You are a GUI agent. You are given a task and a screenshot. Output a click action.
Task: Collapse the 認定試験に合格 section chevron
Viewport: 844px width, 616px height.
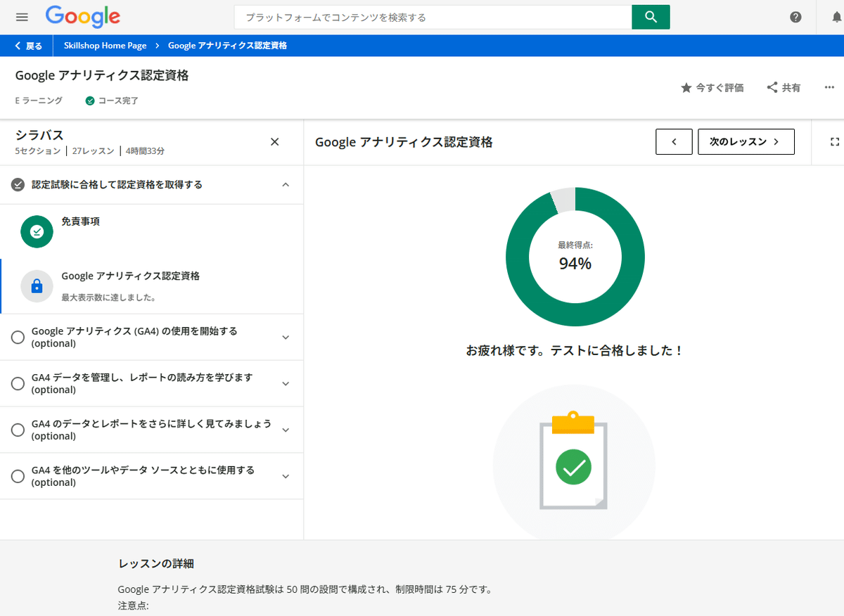pos(286,184)
